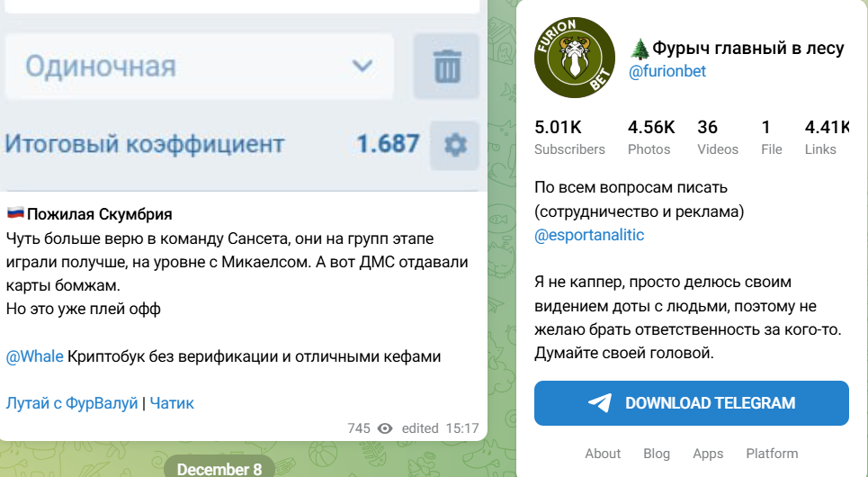Open the gear settings beside 1.687 coefficient
This screenshot has width=868, height=477.
(x=454, y=145)
